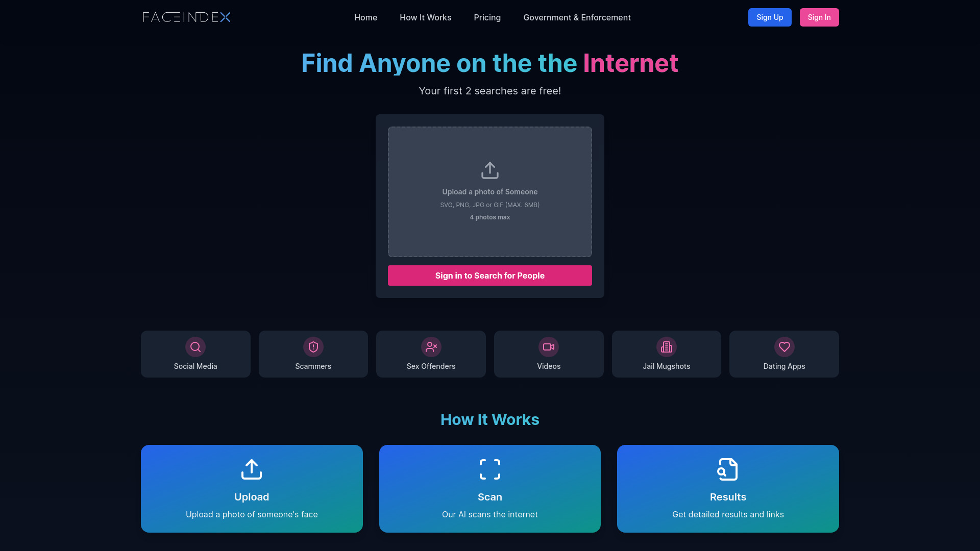980x551 pixels.
Task: Click the photo upload drop zone
Action: 490,191
